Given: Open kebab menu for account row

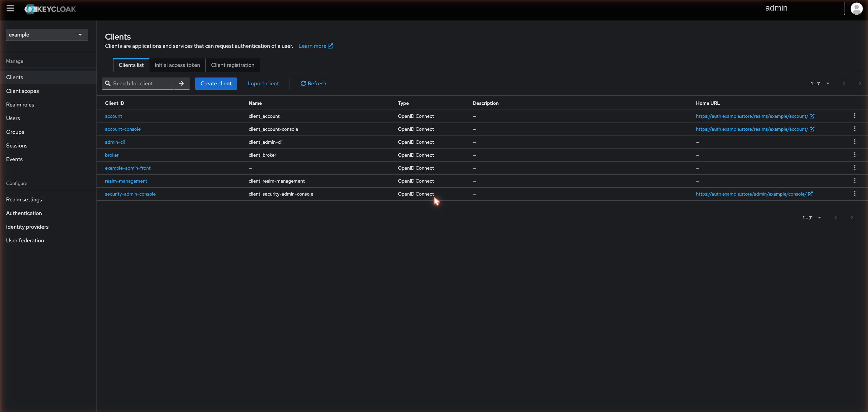Looking at the screenshot, I should (855, 116).
